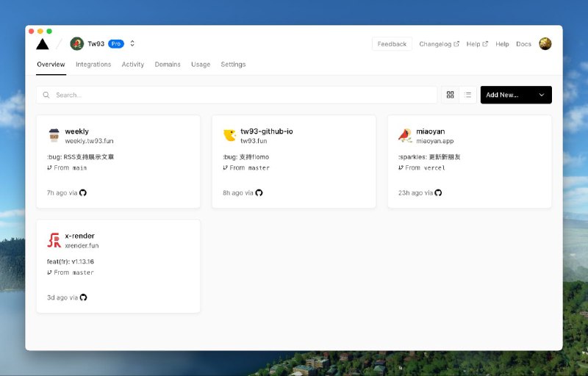Image resolution: width=588 pixels, height=376 pixels.
Task: Click the '8h ago via' timestamp
Action: [x=238, y=193]
